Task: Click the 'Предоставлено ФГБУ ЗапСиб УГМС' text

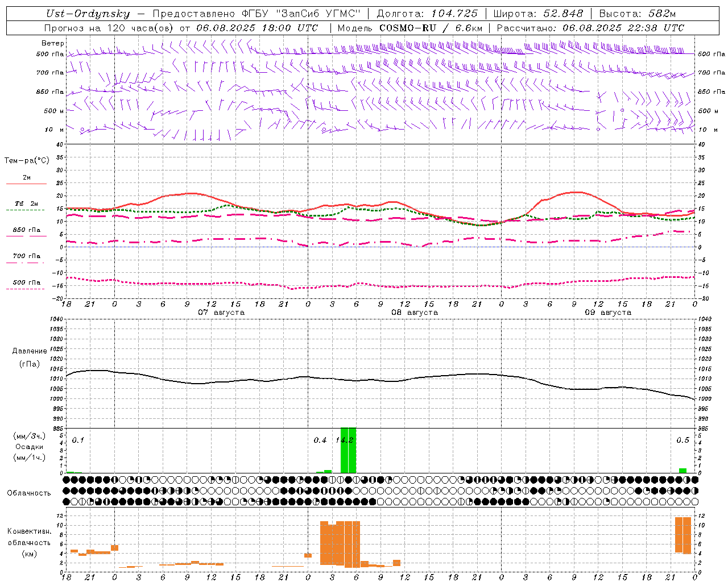Action: (x=257, y=14)
